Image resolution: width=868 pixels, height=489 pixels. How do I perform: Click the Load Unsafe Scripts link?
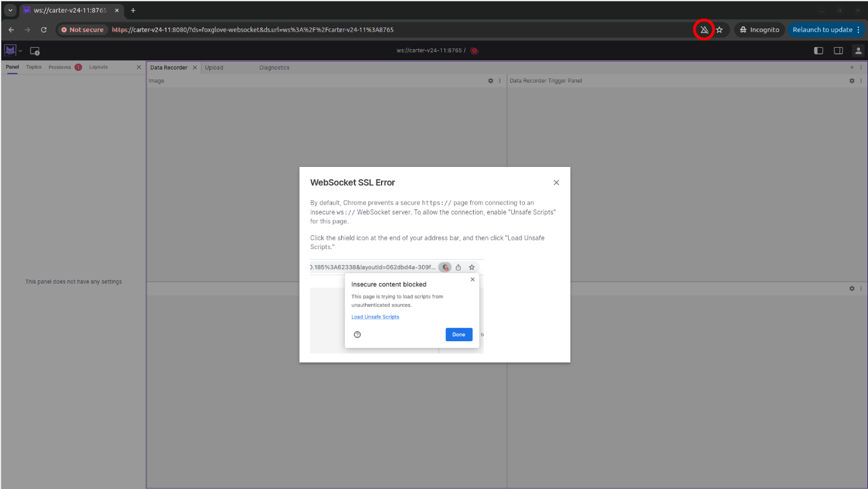click(375, 317)
